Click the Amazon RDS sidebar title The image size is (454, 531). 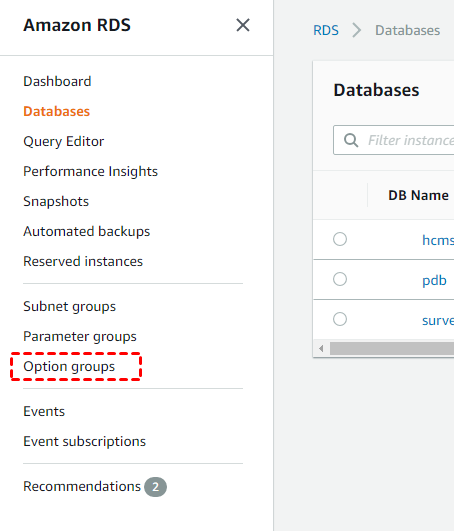click(77, 25)
